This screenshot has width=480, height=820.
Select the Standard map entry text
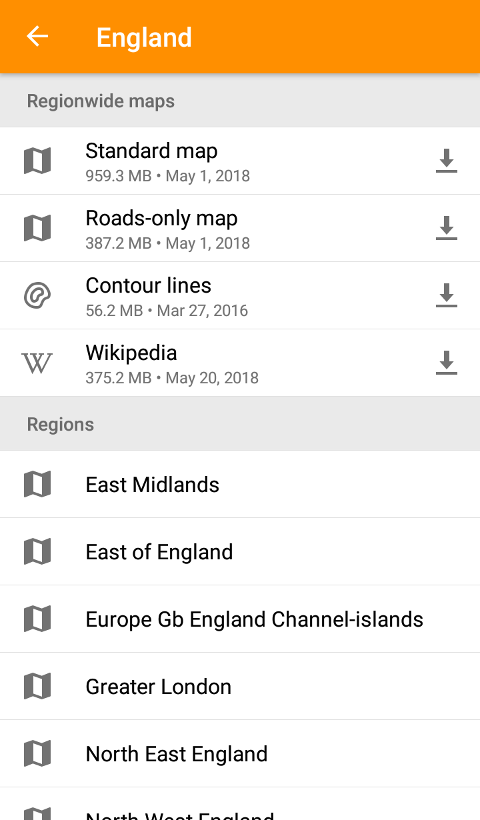(x=152, y=151)
